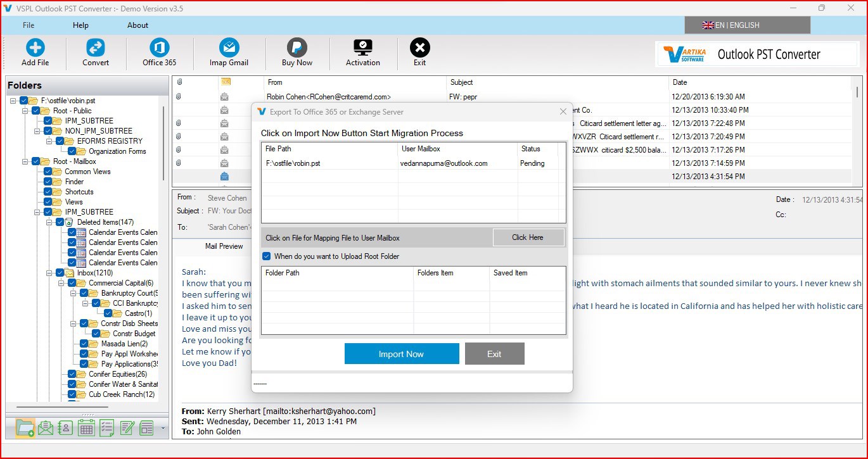Toggle 'When do you want to Upload Root Folder' checkbox
This screenshot has width=868, height=459.
click(x=266, y=256)
